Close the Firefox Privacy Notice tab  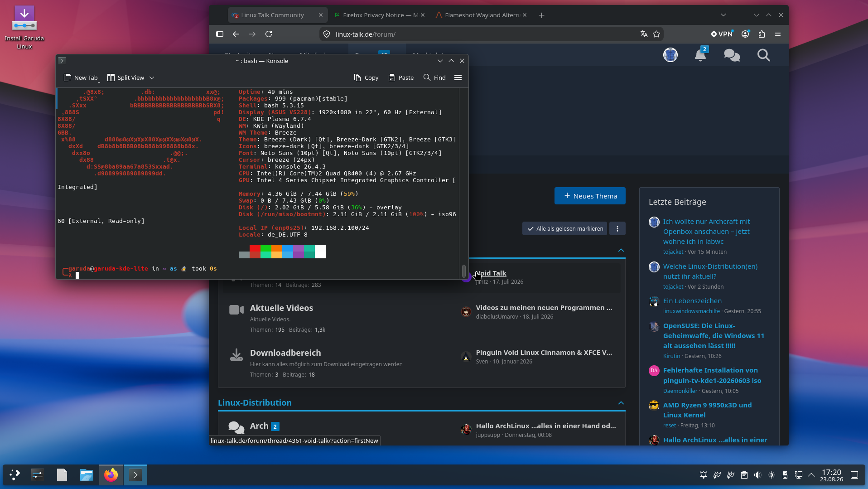click(423, 15)
